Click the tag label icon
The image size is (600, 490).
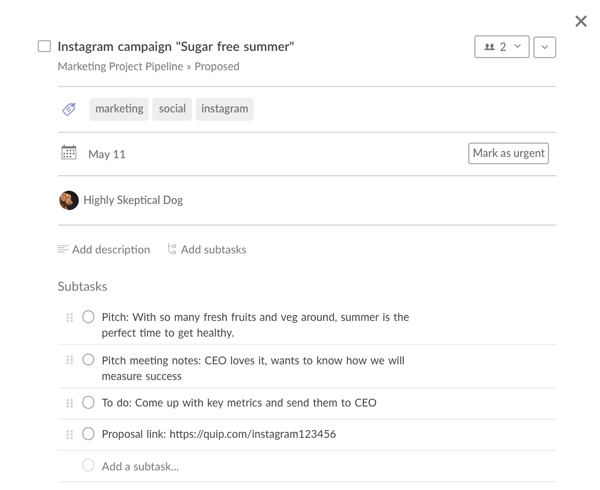69,109
